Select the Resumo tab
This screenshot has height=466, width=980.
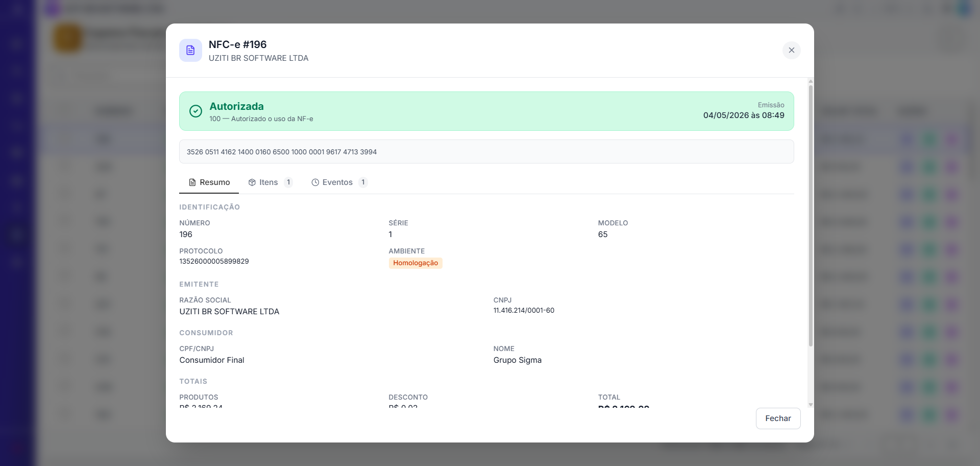coord(209,182)
